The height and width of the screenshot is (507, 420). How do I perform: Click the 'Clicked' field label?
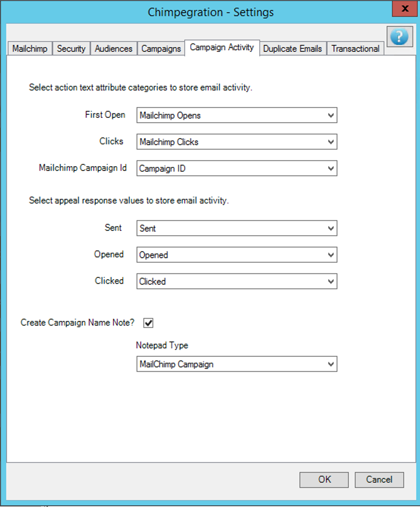point(109,281)
